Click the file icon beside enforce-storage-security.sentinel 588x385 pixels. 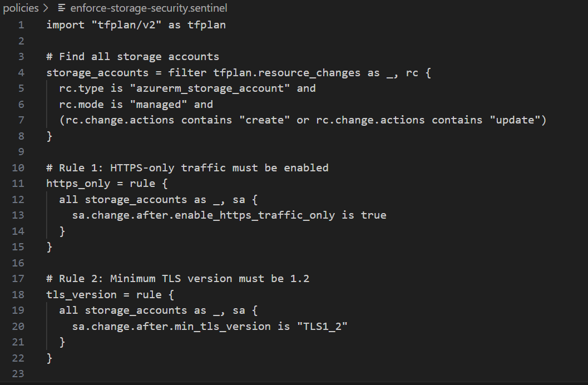click(x=62, y=8)
